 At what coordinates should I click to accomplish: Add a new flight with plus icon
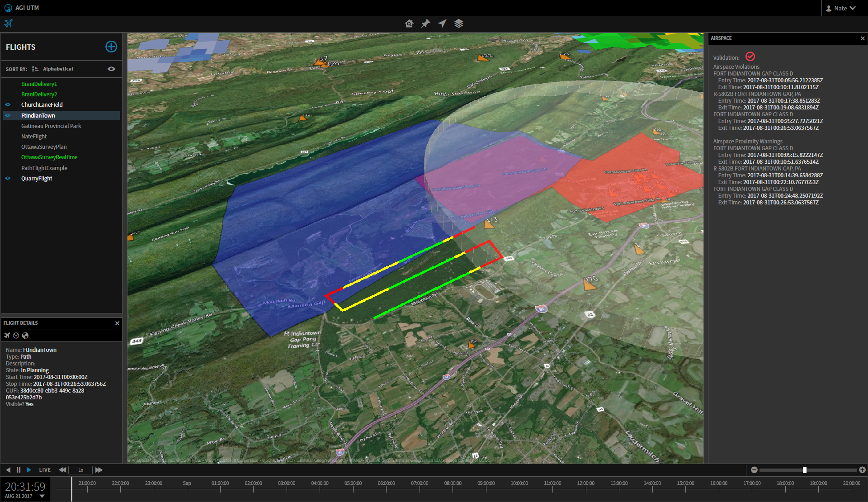pos(111,47)
